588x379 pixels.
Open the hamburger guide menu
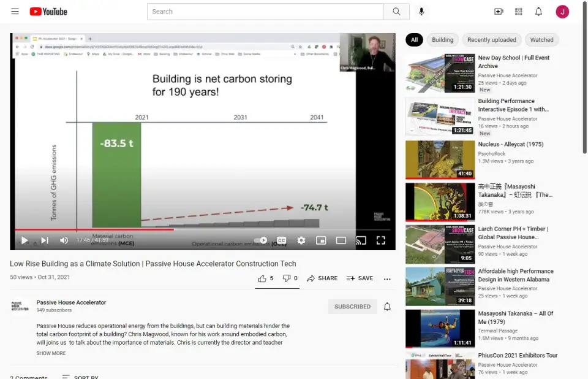[x=15, y=12]
